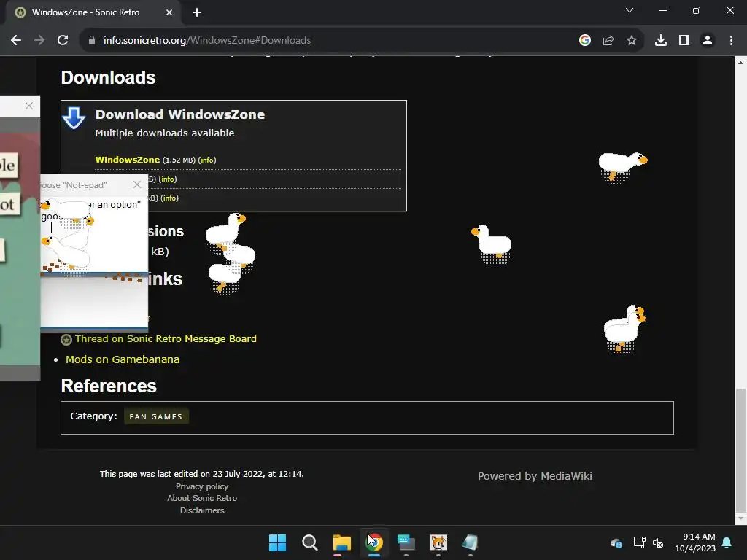This screenshot has height=560, width=747.
Task: Open Chrome three-dot menu
Action: tap(731, 41)
